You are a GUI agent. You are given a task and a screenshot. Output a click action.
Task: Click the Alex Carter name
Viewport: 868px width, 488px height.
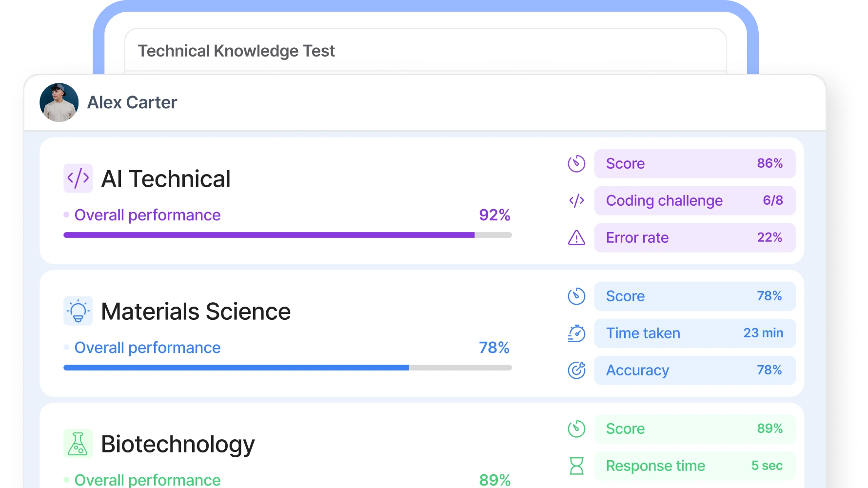coord(132,102)
